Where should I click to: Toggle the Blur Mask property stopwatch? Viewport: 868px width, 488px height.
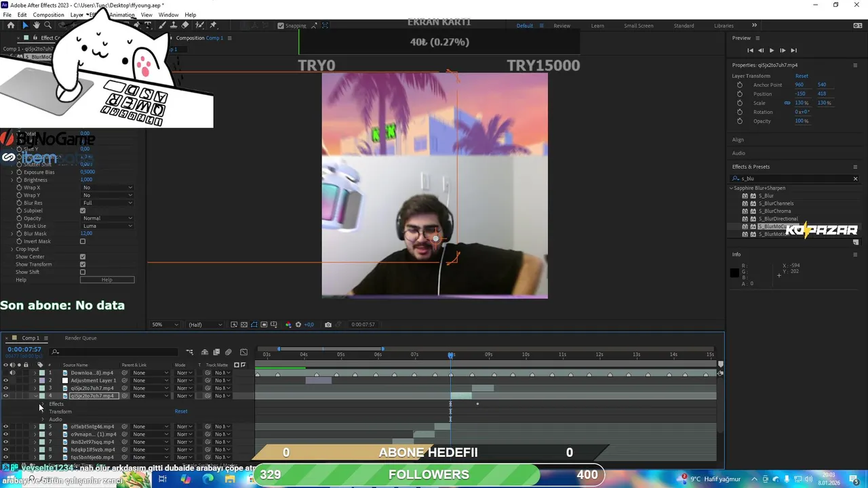point(19,233)
